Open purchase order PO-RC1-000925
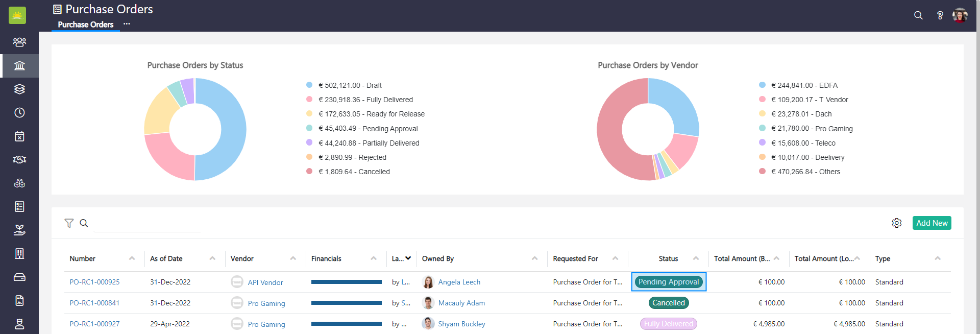 click(x=94, y=282)
